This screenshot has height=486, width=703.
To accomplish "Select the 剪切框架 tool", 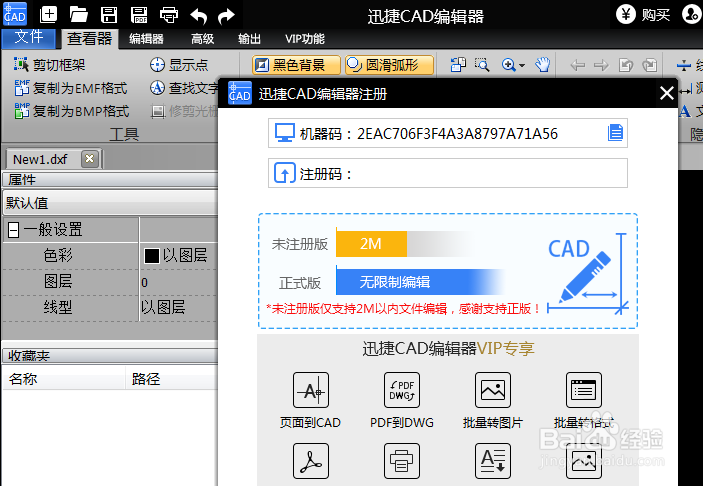I will pyautogui.click(x=49, y=65).
